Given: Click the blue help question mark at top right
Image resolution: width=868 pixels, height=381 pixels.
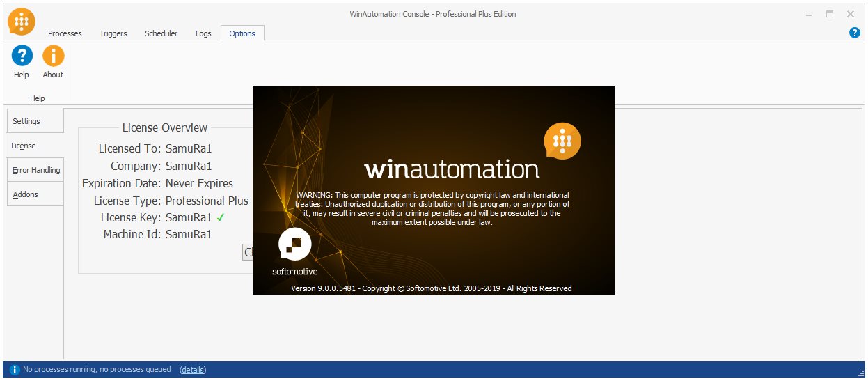Looking at the screenshot, I should pyautogui.click(x=855, y=33).
